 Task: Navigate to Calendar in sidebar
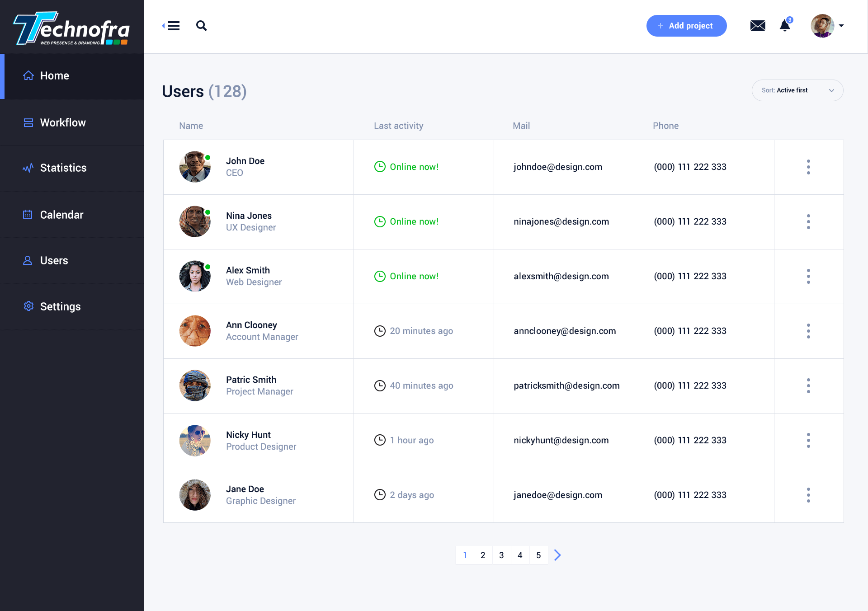click(x=61, y=215)
